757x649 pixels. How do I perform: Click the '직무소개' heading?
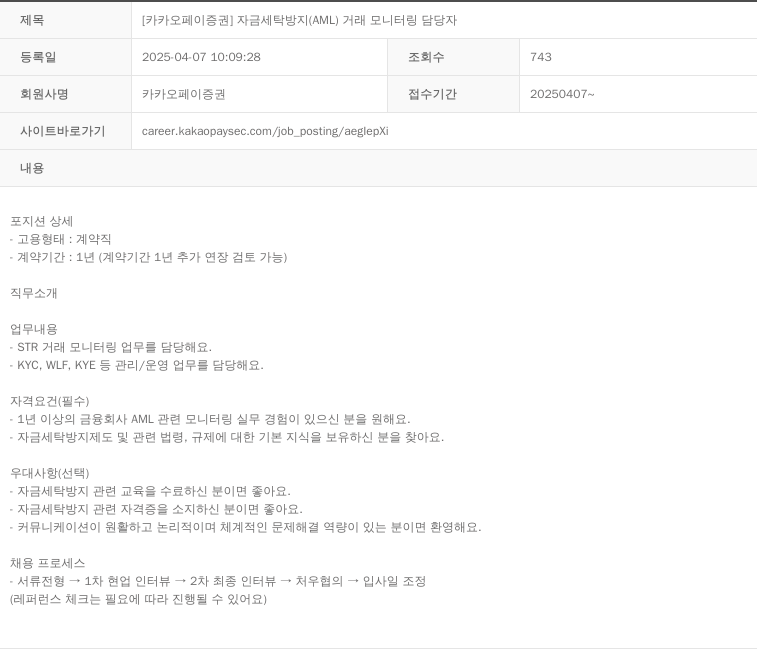point(34,293)
